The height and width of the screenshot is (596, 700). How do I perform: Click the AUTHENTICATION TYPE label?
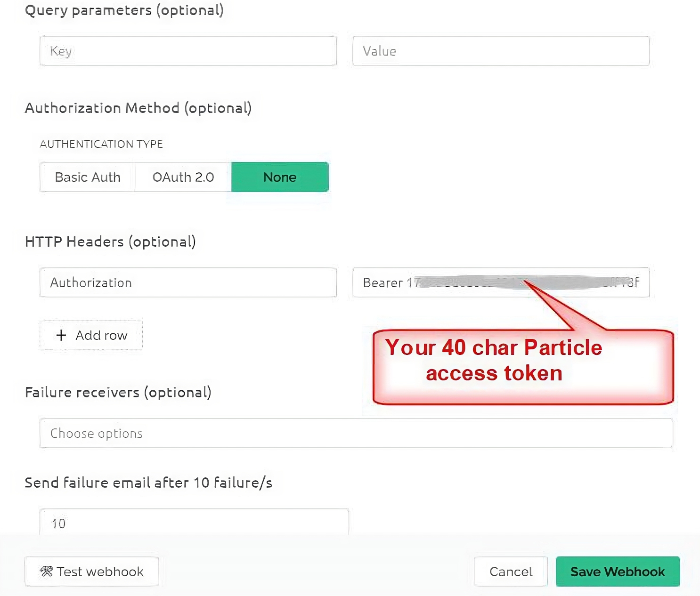point(101,144)
